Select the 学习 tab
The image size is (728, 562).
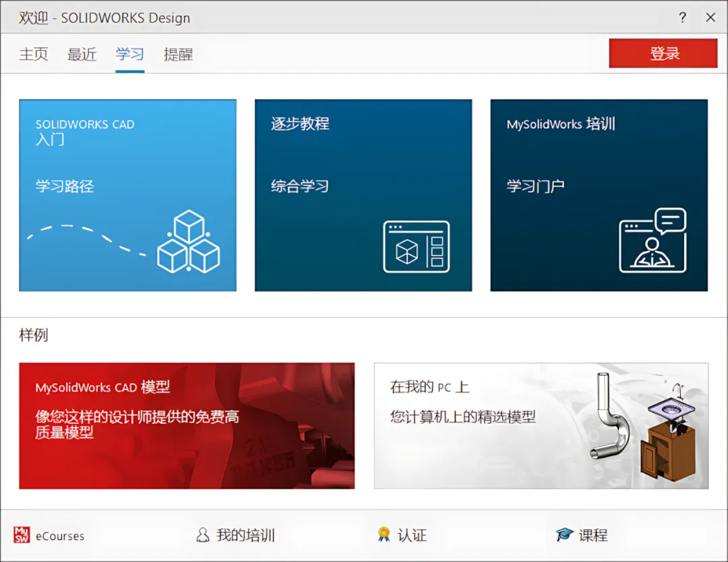(130, 55)
